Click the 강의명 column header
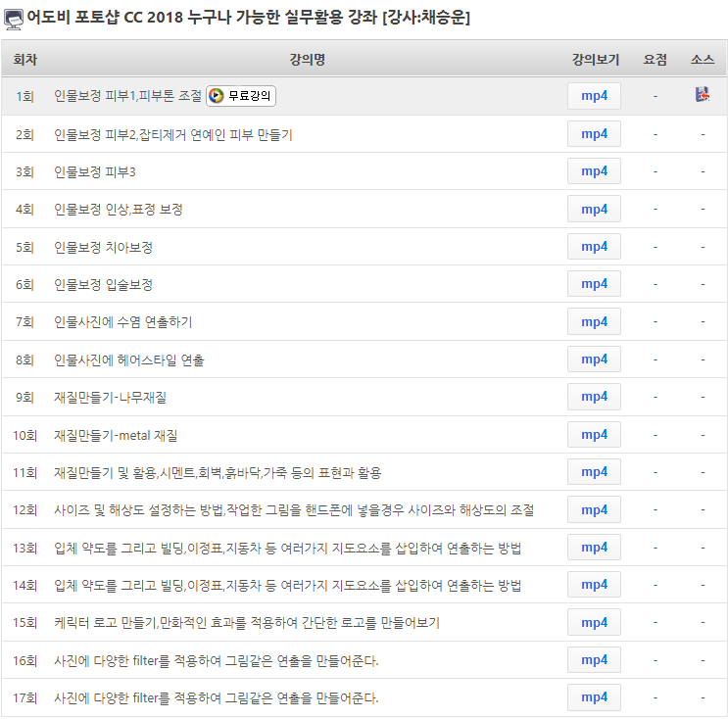 (307, 60)
